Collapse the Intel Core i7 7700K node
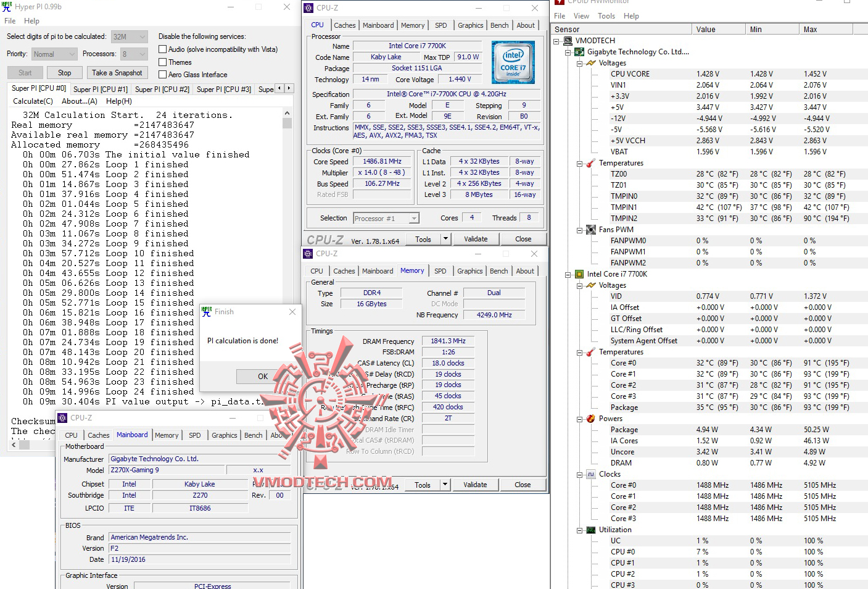Screen dimensions: 868x589 (x=568, y=275)
